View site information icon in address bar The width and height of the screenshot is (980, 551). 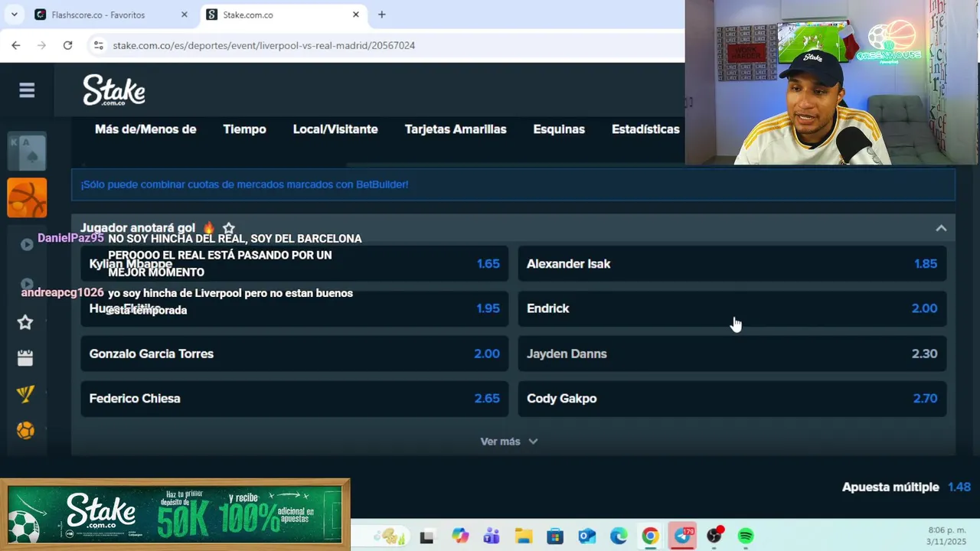[98, 45]
